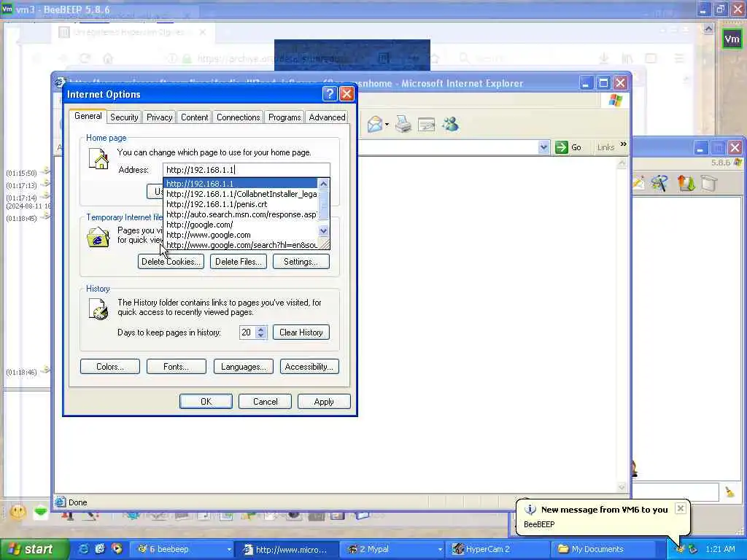Switch to the Privacy tab
Screen dimensions: 747x560
[x=159, y=117]
